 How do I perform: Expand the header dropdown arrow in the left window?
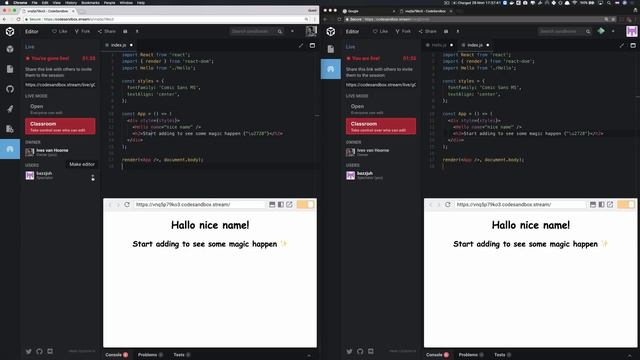(292, 31)
